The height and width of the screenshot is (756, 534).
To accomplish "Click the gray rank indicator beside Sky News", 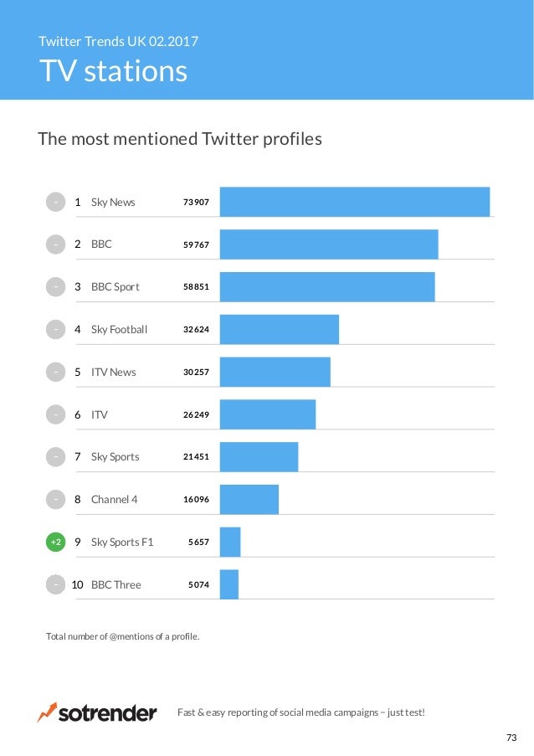I will [x=55, y=202].
